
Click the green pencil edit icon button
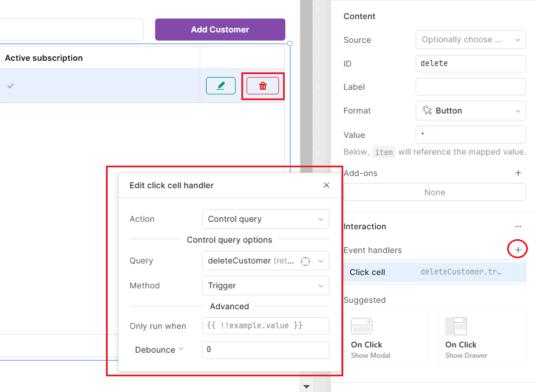(221, 86)
